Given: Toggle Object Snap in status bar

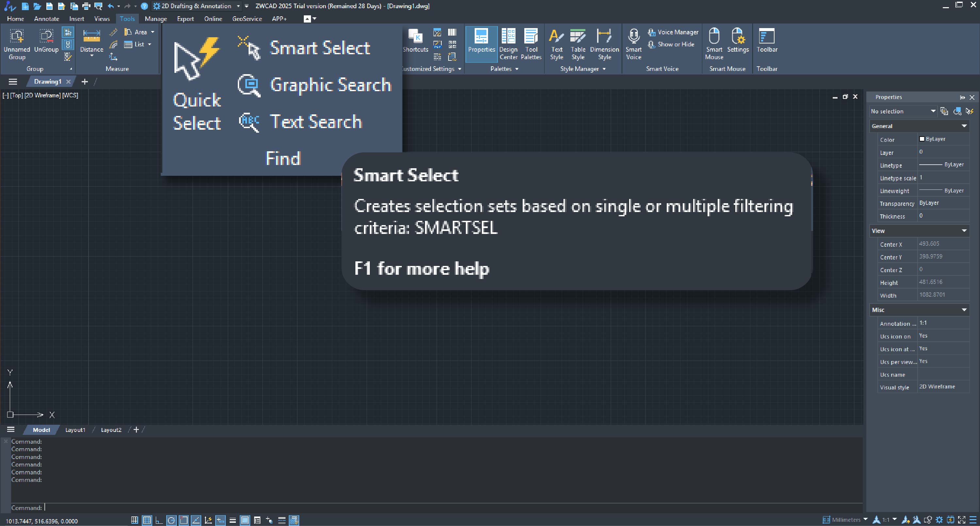Looking at the screenshot, I should [x=184, y=520].
